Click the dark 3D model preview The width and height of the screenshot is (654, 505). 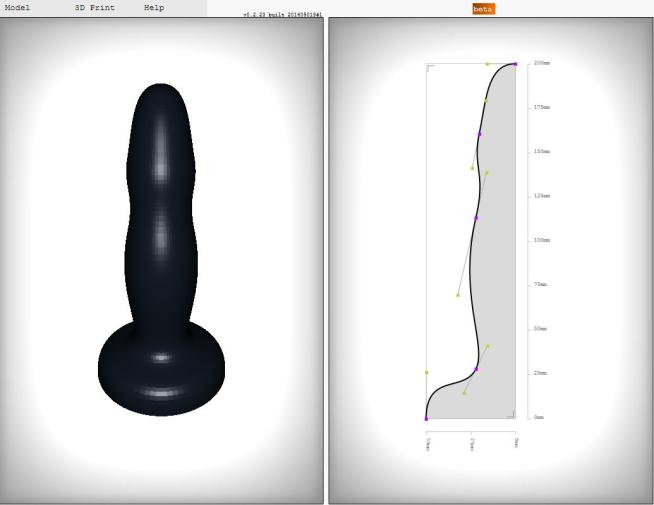[x=160, y=250]
